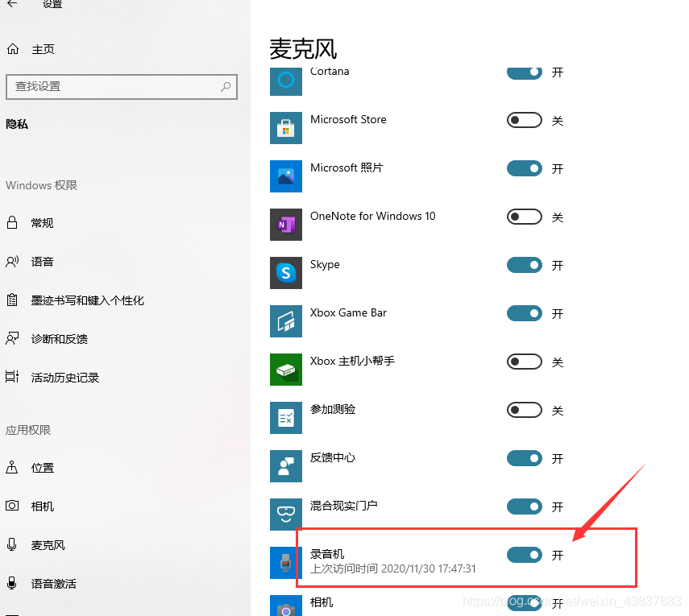Enable microphone for Xbox 主机小帮手
The height and width of the screenshot is (616, 689).
pyautogui.click(x=524, y=362)
